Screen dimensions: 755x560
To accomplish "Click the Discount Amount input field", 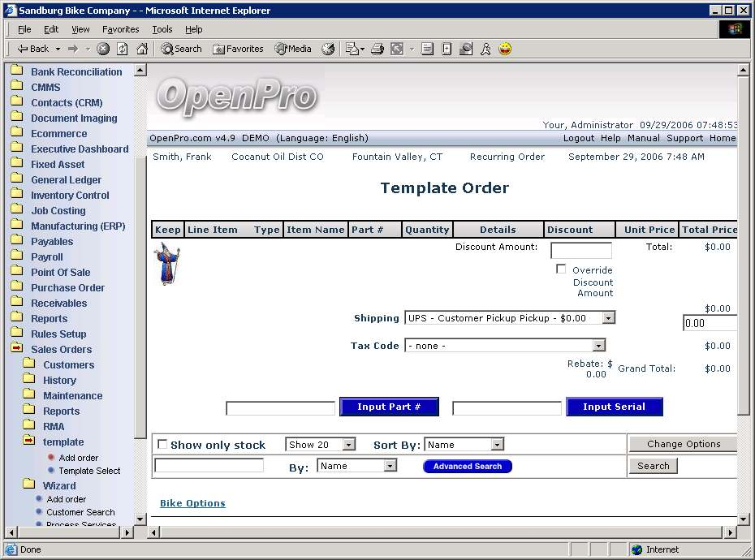I will click(580, 251).
